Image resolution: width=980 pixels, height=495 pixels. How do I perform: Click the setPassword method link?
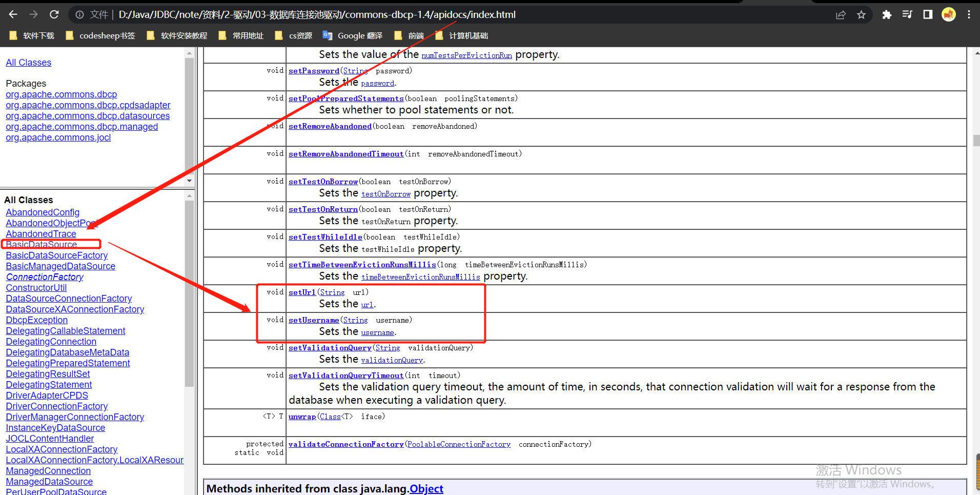click(314, 71)
